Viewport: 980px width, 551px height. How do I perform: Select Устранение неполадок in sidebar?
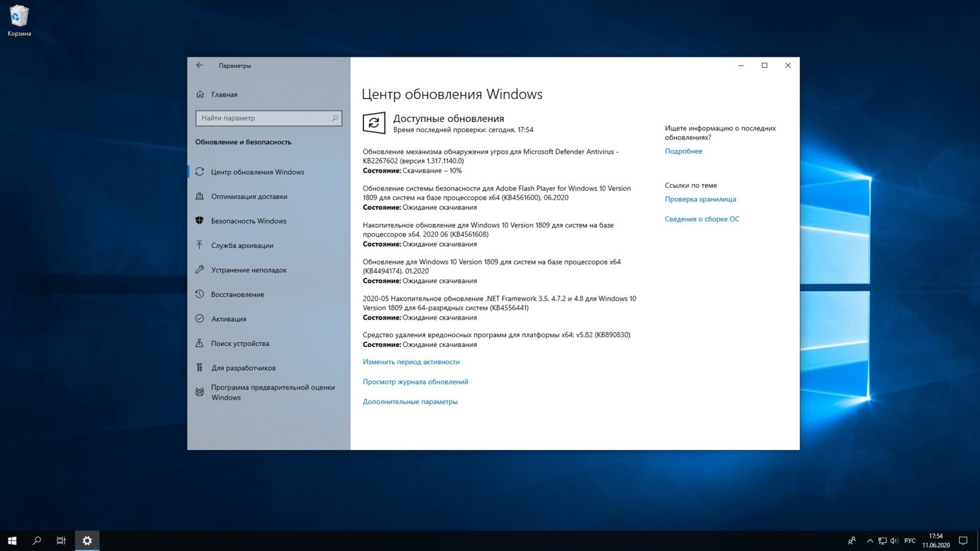[x=269, y=270]
